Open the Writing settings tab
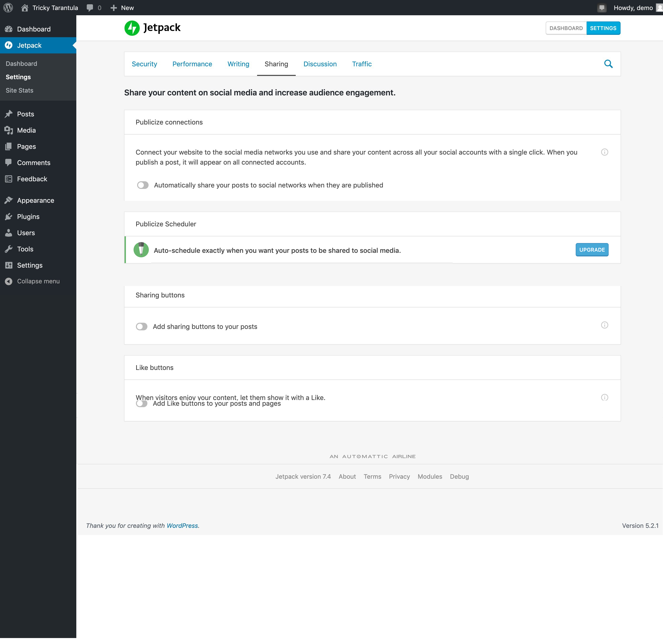663x644 pixels. click(238, 64)
